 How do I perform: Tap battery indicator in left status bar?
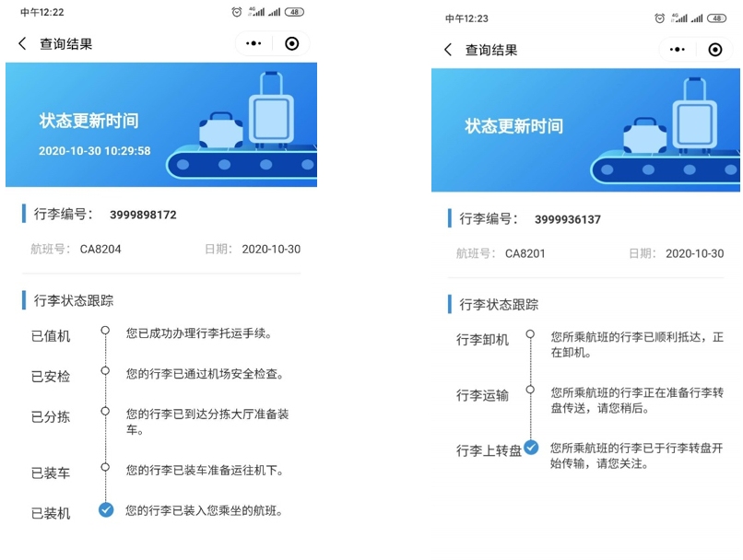[294, 12]
